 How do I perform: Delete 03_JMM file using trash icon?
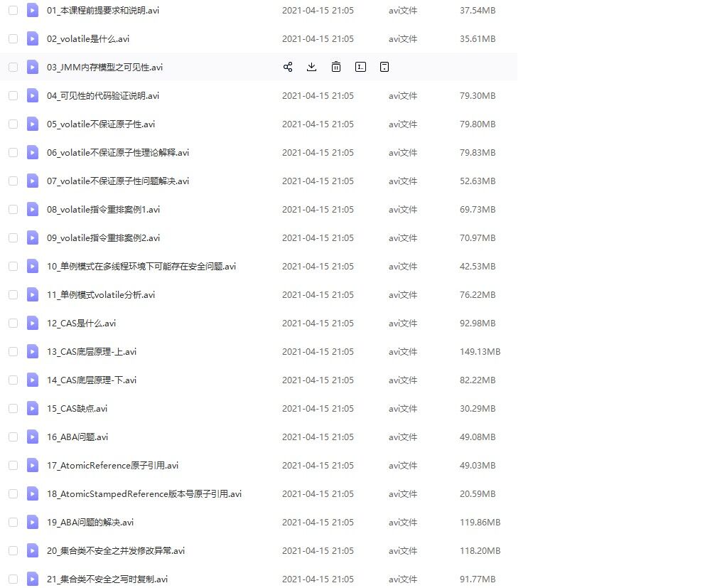coord(336,67)
